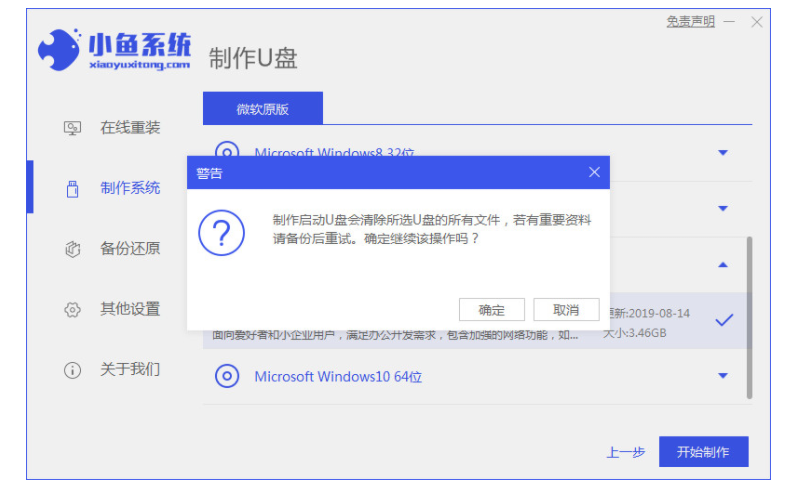Cancel with 取消 button
This screenshot has width=787, height=503.
tap(566, 310)
